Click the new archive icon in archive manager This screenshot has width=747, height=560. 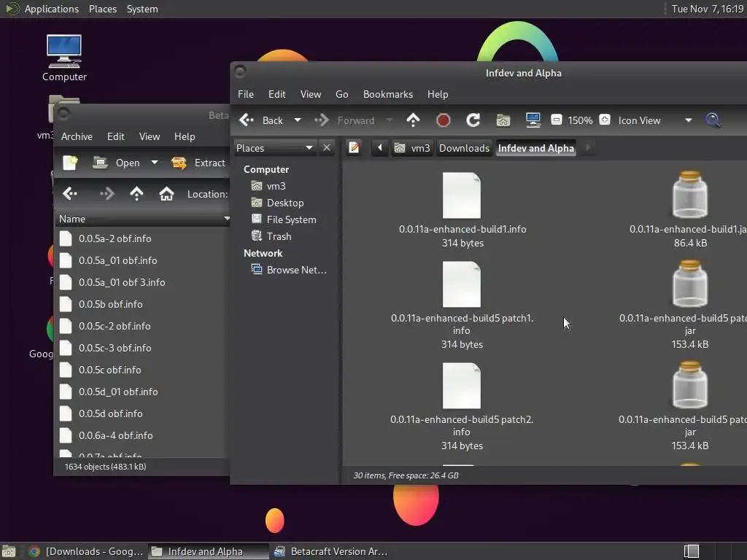70,163
